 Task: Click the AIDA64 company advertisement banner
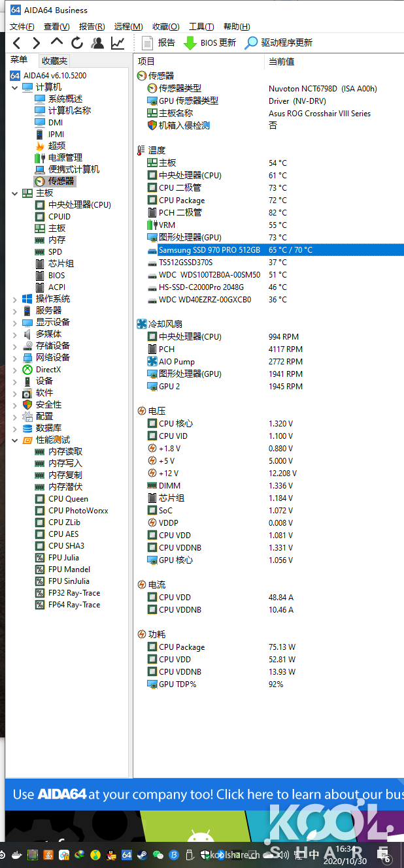(x=205, y=794)
